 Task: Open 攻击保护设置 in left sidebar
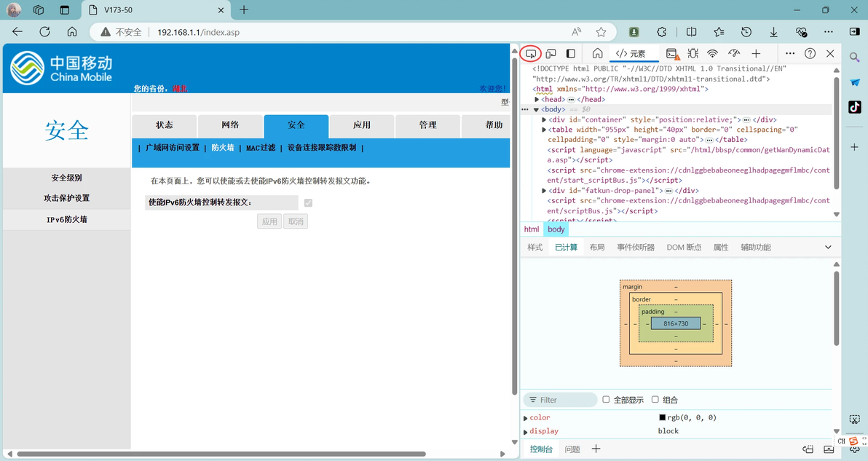click(66, 198)
